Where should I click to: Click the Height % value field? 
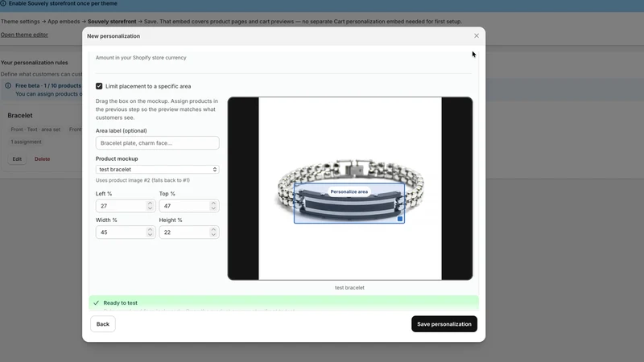pos(184,232)
